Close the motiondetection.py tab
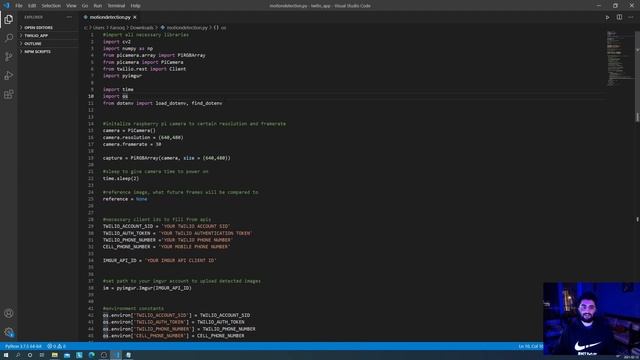Viewport: 640px width, 360px height. pyautogui.click(x=135, y=17)
